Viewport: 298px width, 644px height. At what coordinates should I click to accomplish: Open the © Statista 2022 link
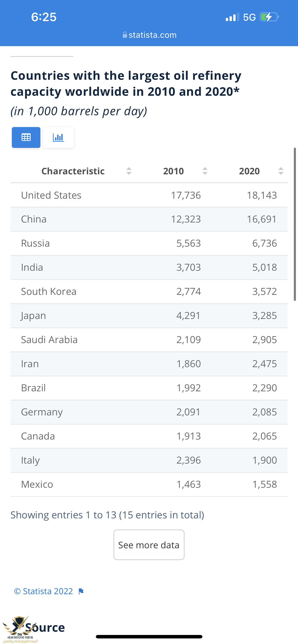click(44, 591)
